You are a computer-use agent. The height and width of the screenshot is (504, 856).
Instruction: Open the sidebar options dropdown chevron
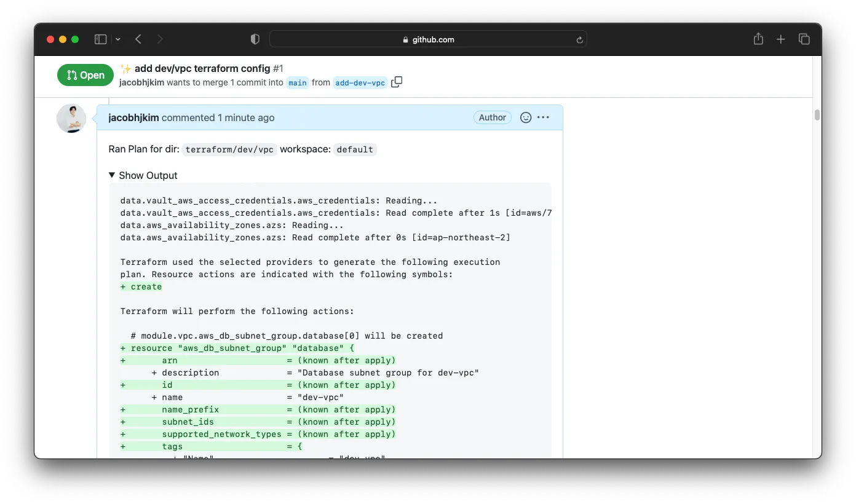point(117,39)
